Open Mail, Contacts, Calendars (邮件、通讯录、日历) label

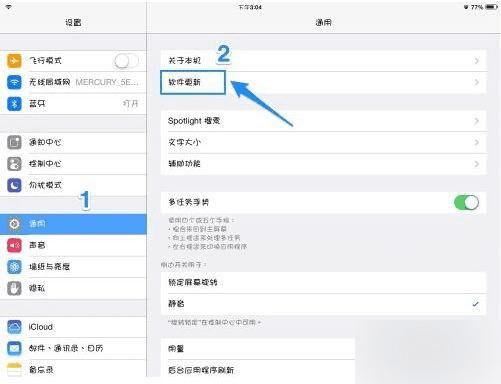[66, 348]
